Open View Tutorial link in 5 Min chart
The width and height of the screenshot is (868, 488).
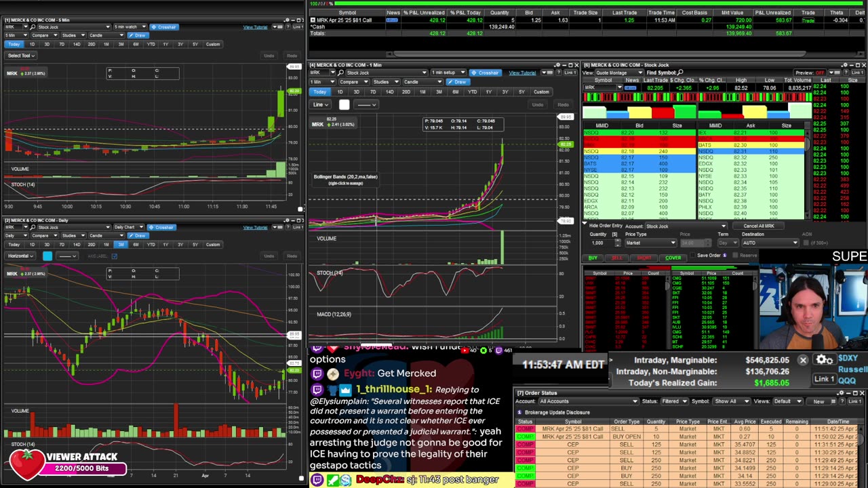(x=255, y=26)
